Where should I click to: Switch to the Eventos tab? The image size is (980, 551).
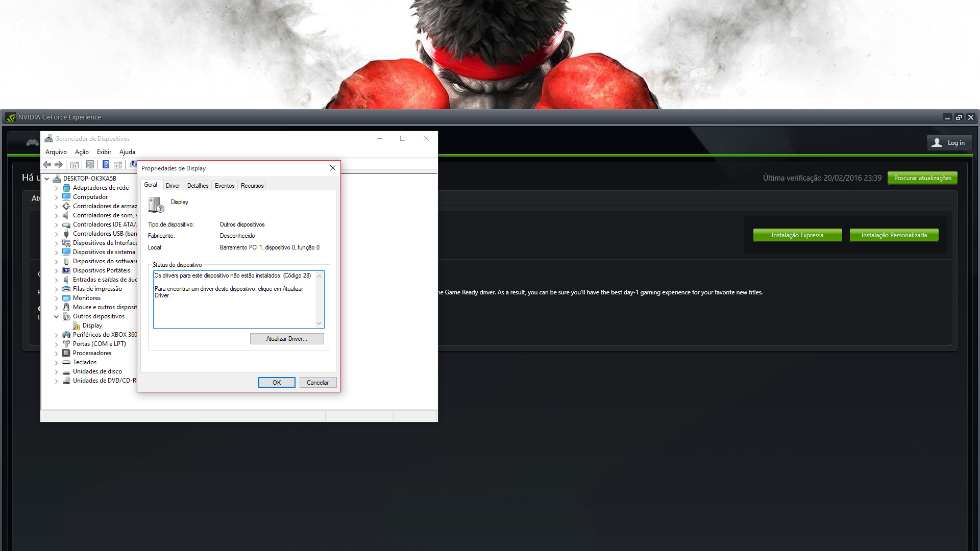pos(225,186)
